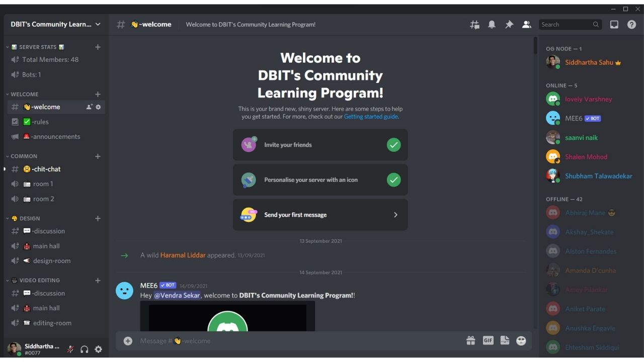Add channel to WELCOME category
644x362 pixels.
[98, 94]
